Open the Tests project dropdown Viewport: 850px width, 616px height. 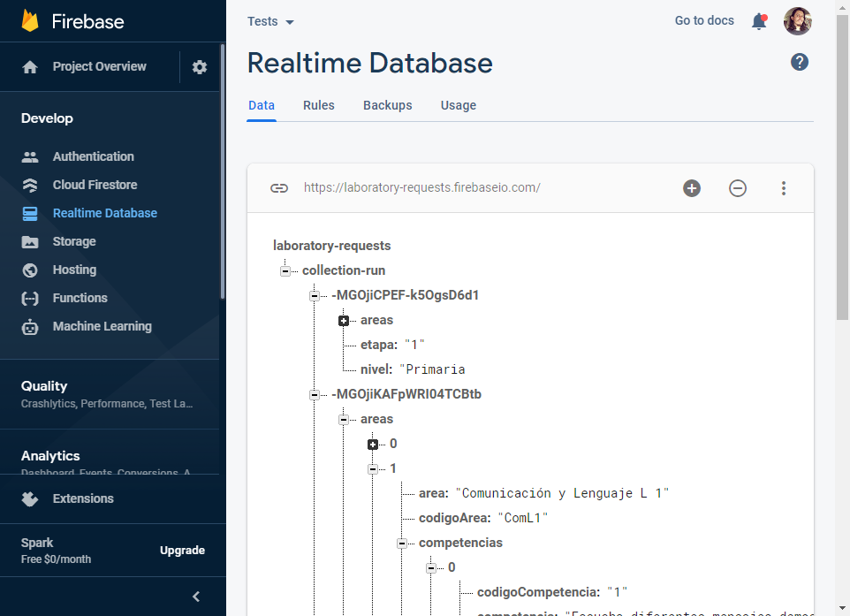point(270,22)
